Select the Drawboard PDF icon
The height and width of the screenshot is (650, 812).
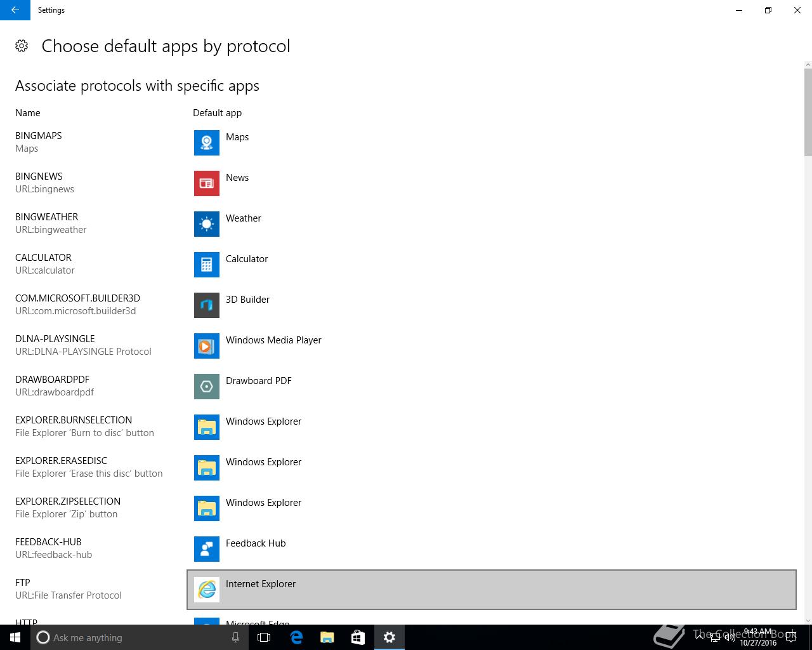point(207,387)
